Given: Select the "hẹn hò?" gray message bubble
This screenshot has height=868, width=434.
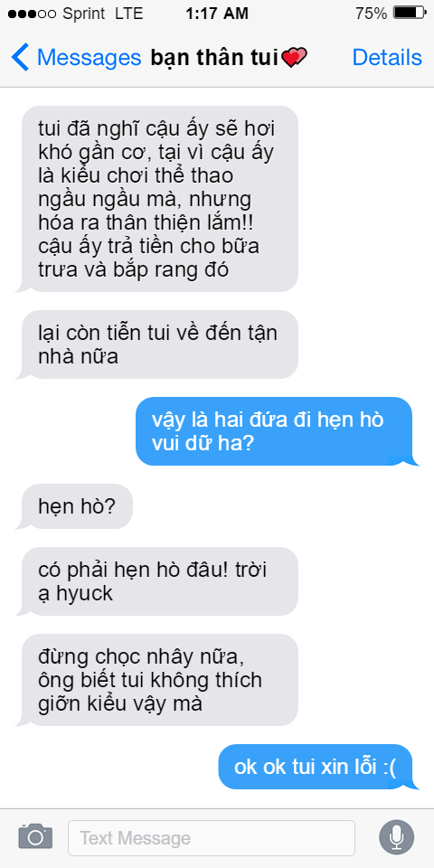Looking at the screenshot, I should coord(75,506).
